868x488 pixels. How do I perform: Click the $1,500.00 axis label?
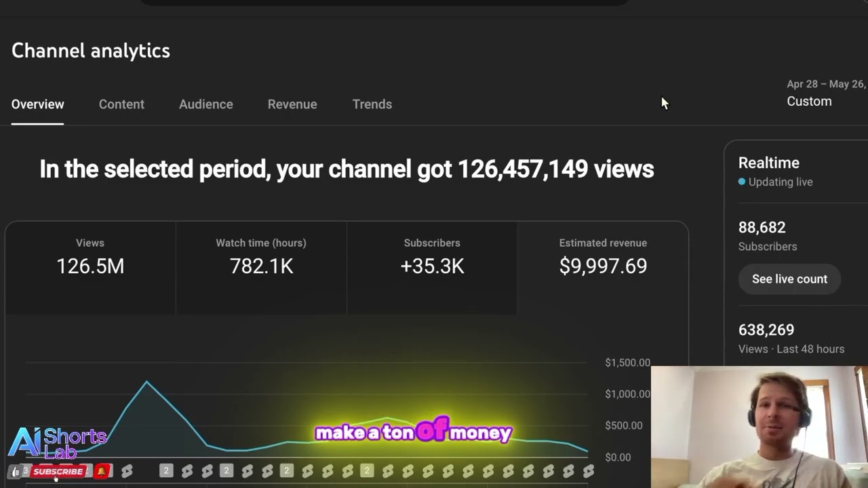coord(627,363)
